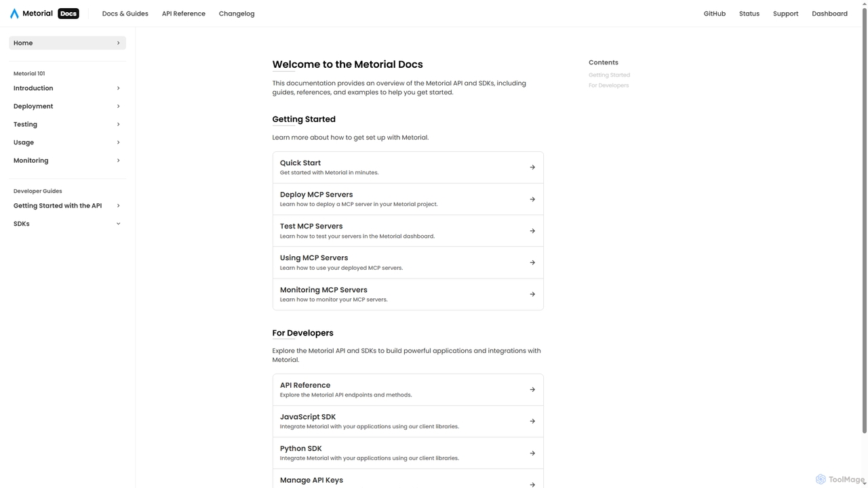
Task: Click the arrow icon on Monitoring MCP Servers card
Action: tap(532, 294)
